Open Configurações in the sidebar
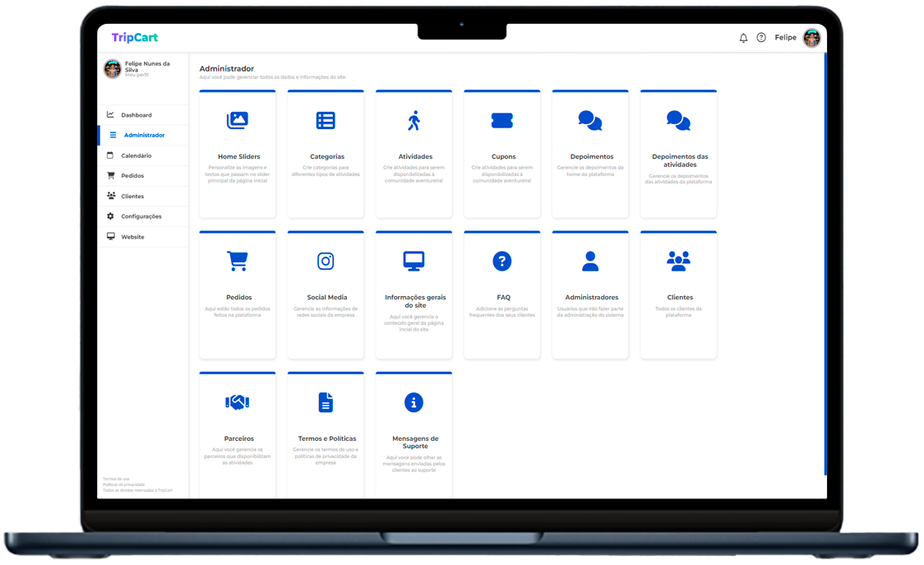924x565 pixels. pos(141,216)
